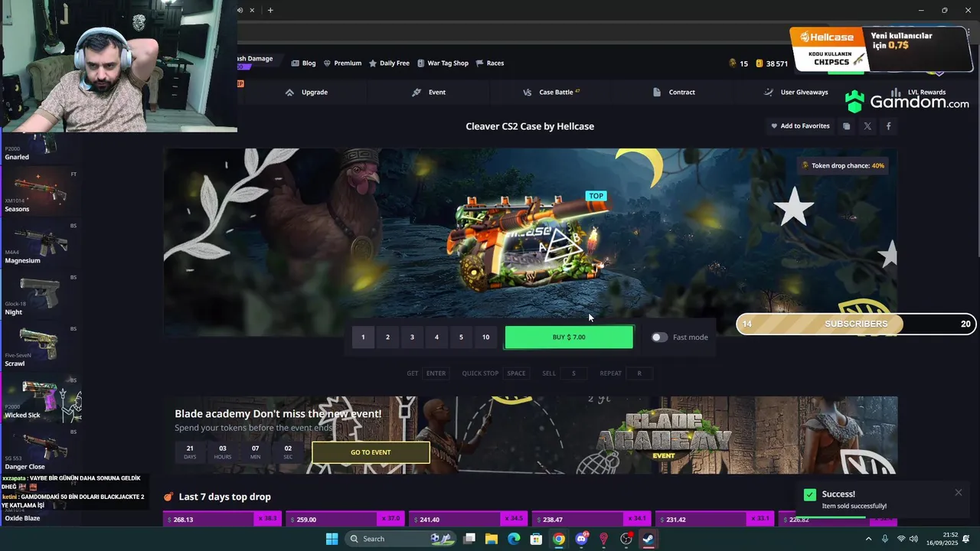Switch to the User Giveaways tab
The width and height of the screenshot is (980, 551).
point(796,93)
